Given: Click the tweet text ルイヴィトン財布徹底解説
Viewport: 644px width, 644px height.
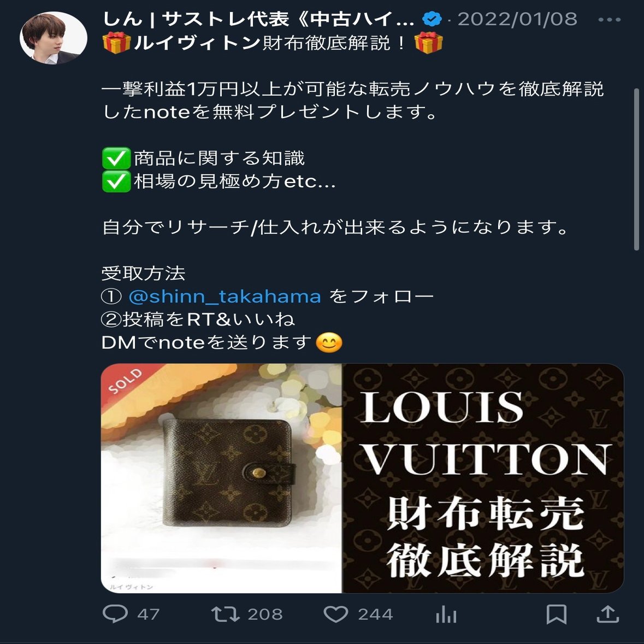Looking at the screenshot, I should coord(261,43).
